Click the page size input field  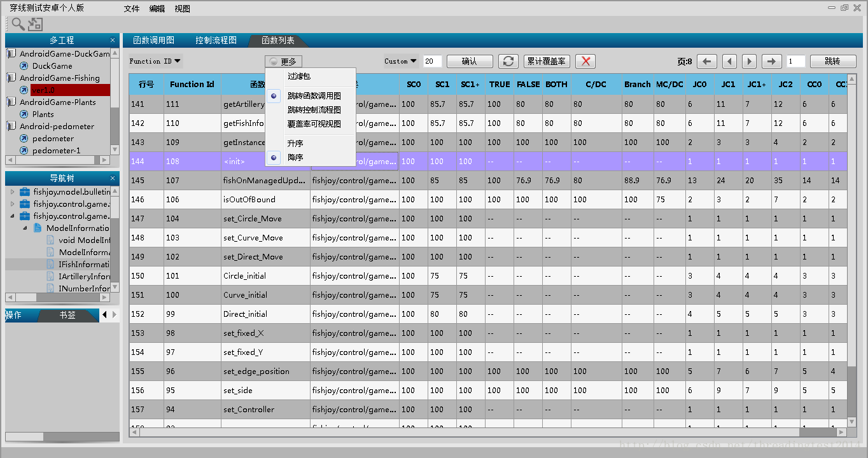432,61
